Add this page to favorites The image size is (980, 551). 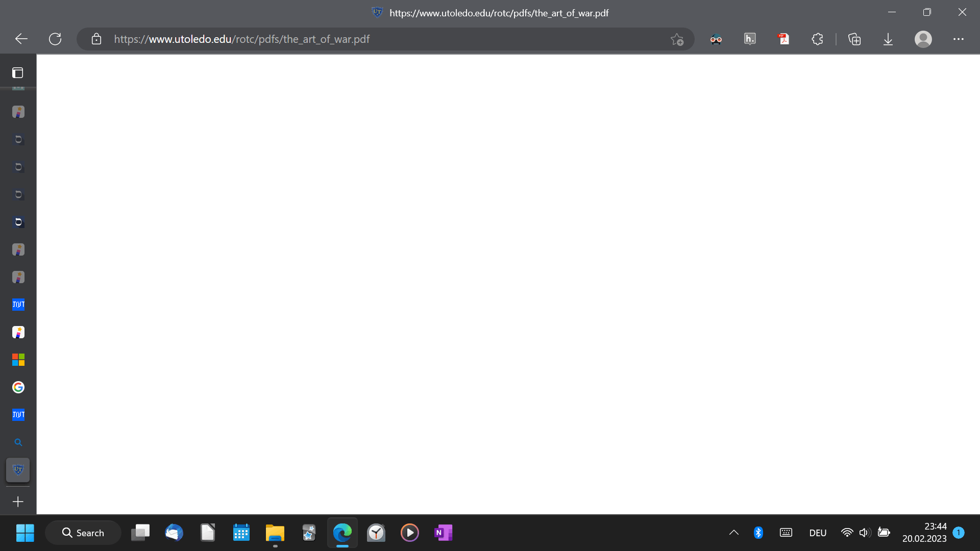click(677, 39)
